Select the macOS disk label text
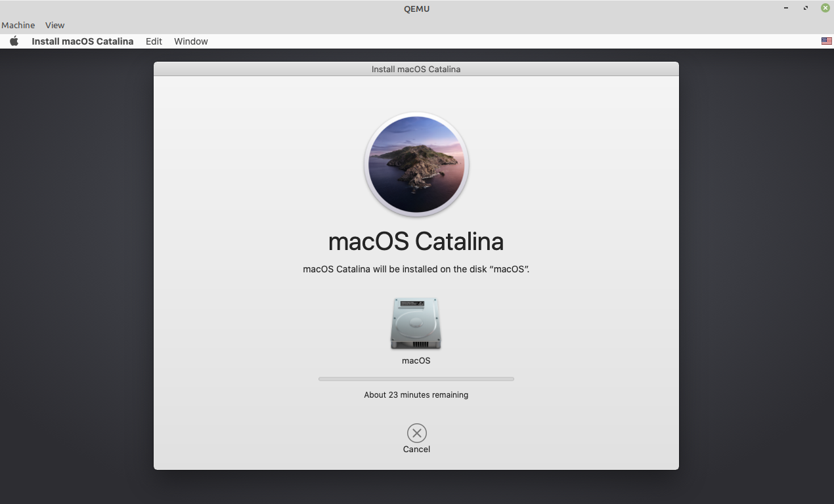Viewport: 834px width, 504px height. pyautogui.click(x=416, y=360)
